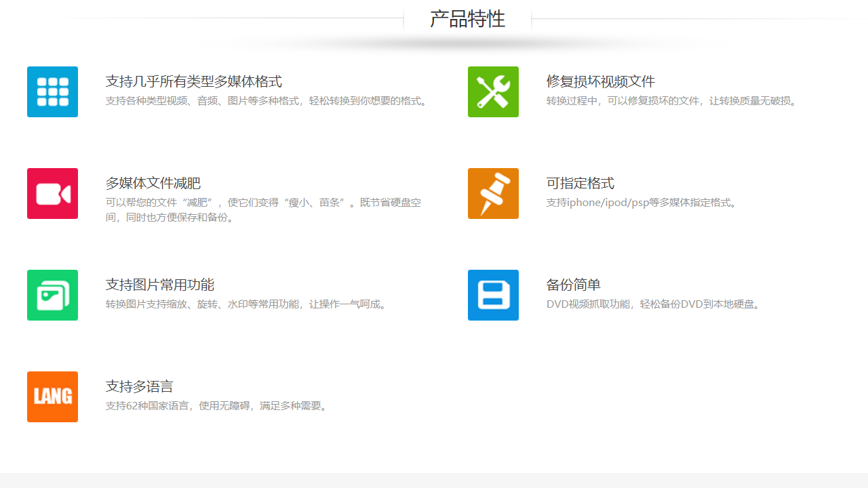Select the 备份简单 heading

coord(574,284)
